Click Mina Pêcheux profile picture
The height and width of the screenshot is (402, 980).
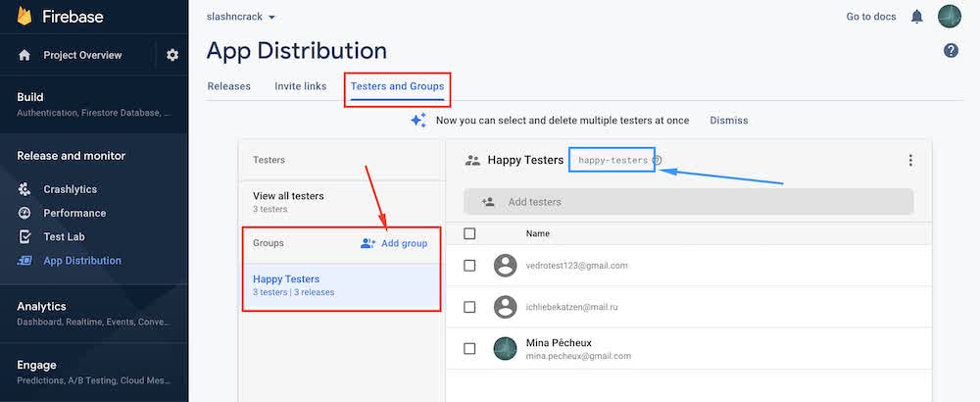click(x=505, y=349)
